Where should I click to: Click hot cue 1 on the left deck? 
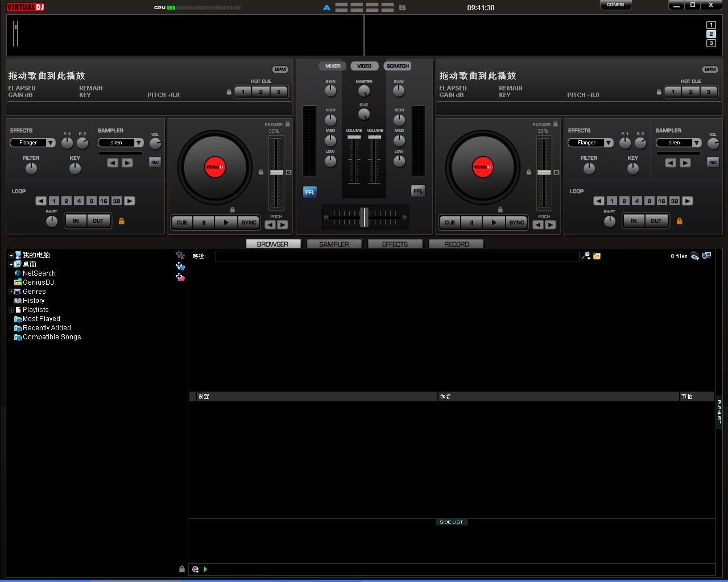point(243,92)
